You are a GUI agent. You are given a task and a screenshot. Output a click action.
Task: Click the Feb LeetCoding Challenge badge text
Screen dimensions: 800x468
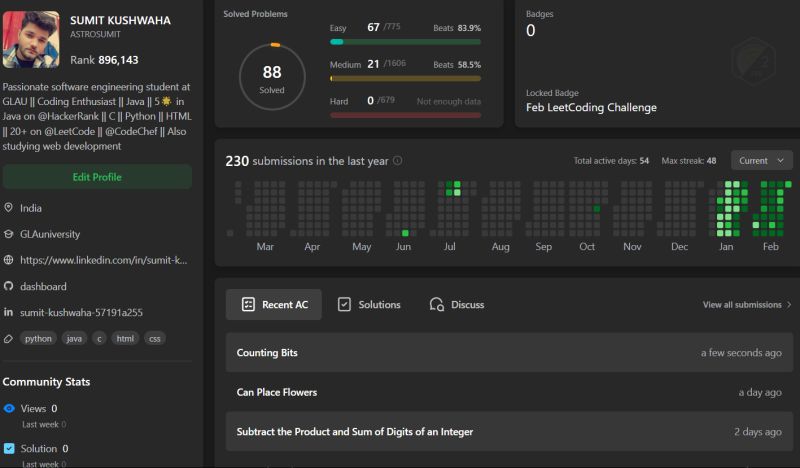coord(591,108)
